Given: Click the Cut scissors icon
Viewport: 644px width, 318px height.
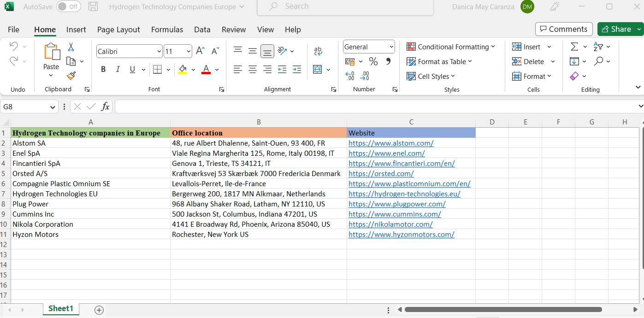Looking at the screenshot, I should click(71, 47).
